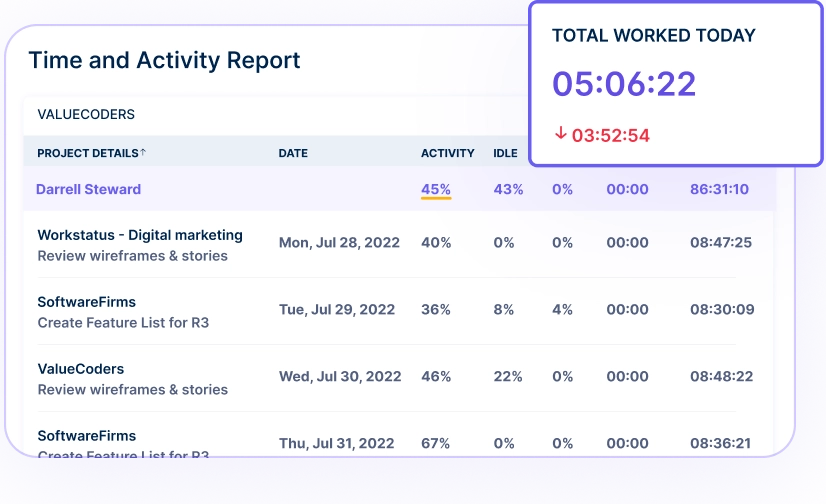
Task: Select Darrell Steward's 43% idle value
Action: [x=508, y=189]
